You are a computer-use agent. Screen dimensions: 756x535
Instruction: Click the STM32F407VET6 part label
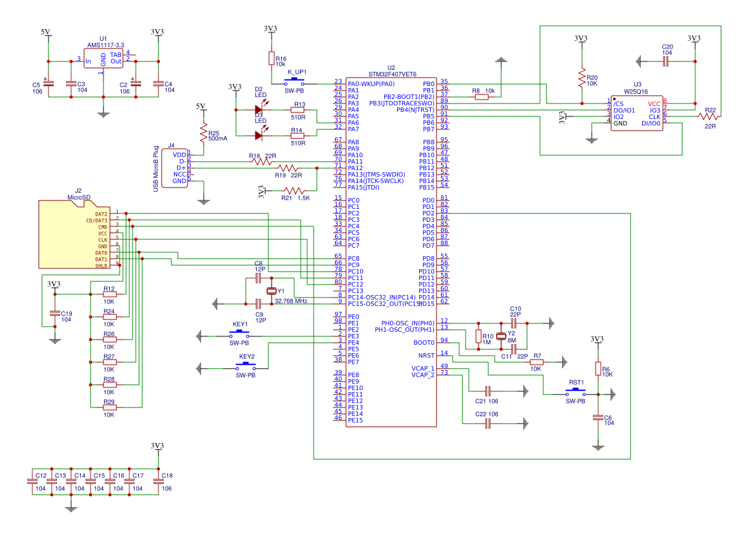393,74
